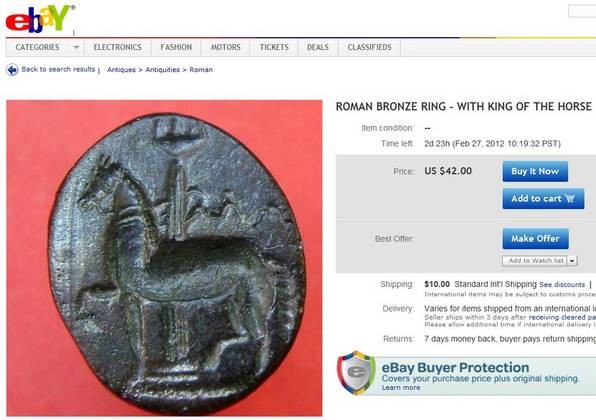Open the Electronics menu tab

tap(117, 48)
